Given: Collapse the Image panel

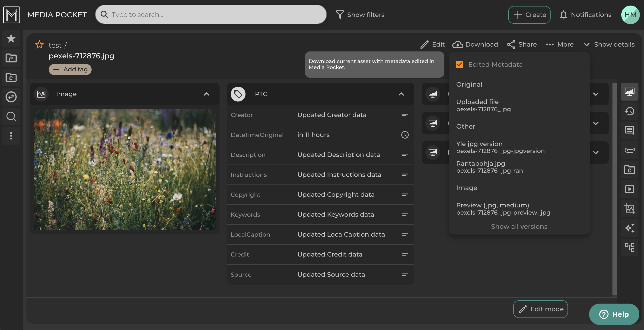Looking at the screenshot, I should 206,94.
